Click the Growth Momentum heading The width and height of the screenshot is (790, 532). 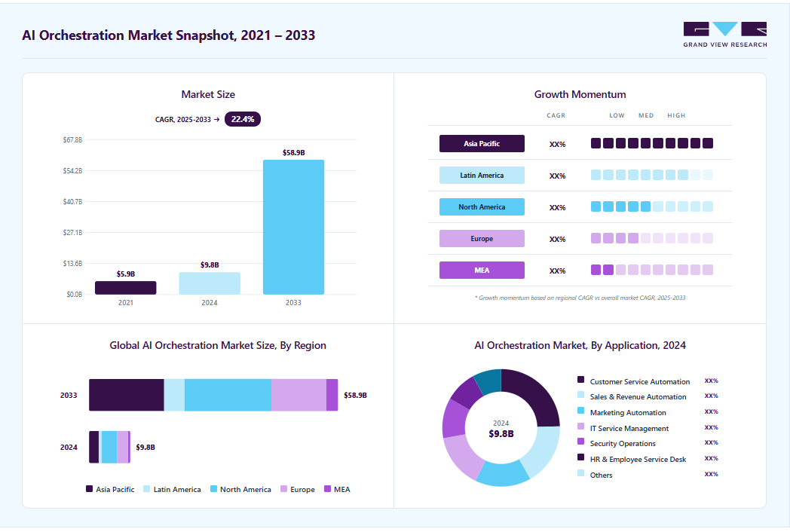[580, 95]
